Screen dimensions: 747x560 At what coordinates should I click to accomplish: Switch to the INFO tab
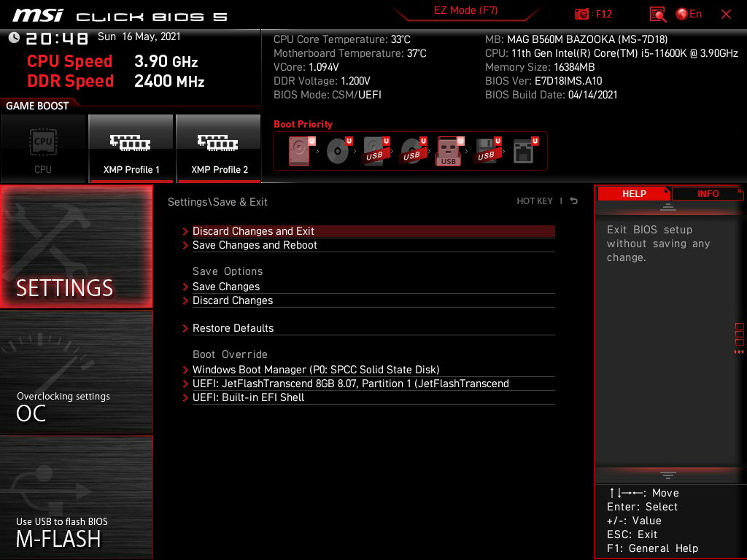coord(708,194)
